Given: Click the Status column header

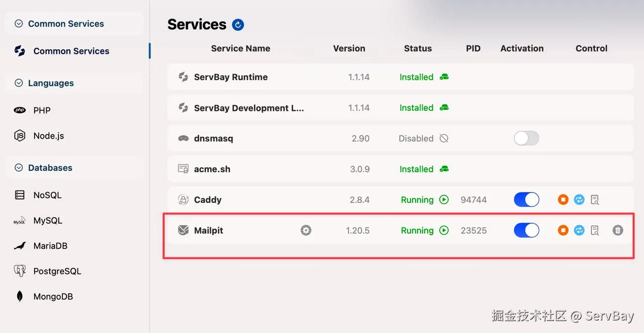Looking at the screenshot, I should [x=418, y=48].
